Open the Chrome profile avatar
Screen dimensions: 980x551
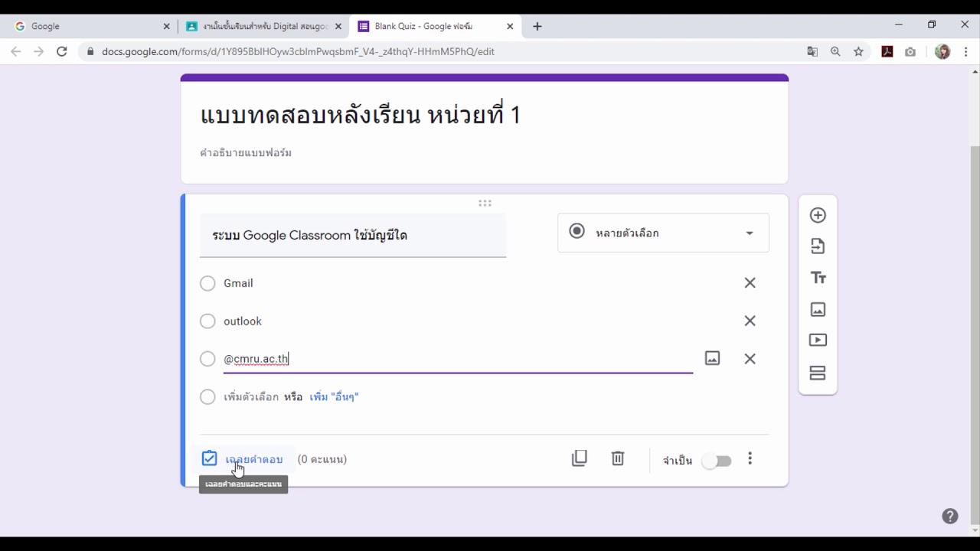(942, 51)
